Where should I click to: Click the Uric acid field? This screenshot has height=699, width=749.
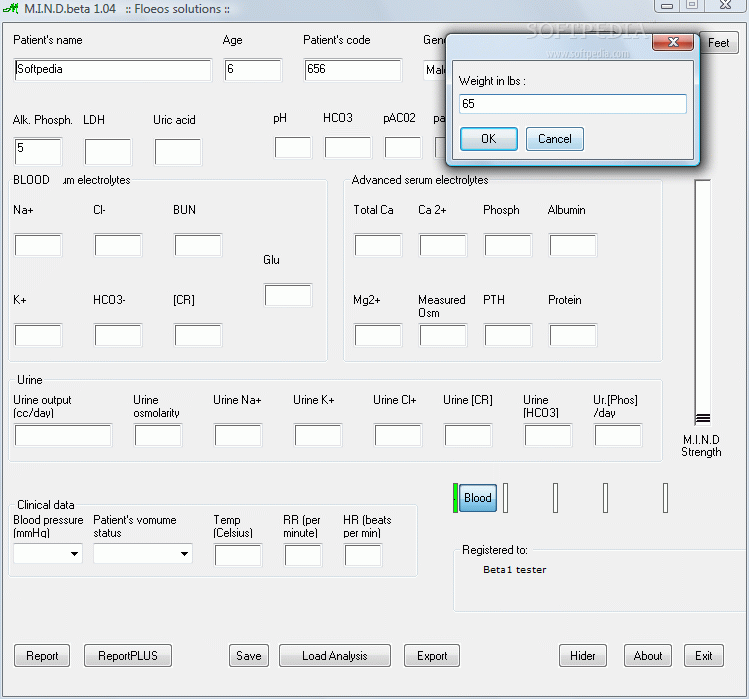178,152
